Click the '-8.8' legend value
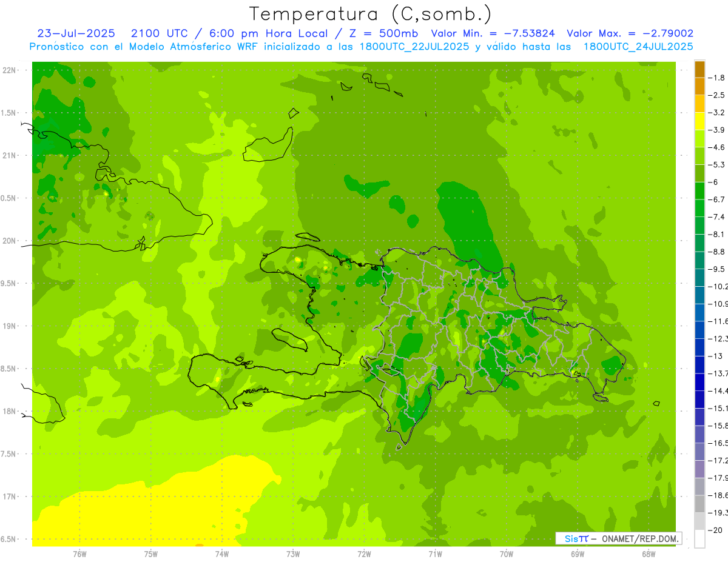 click(x=716, y=252)
